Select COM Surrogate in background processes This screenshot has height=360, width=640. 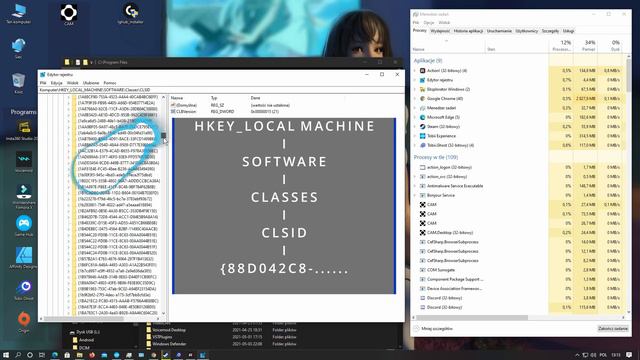441,270
